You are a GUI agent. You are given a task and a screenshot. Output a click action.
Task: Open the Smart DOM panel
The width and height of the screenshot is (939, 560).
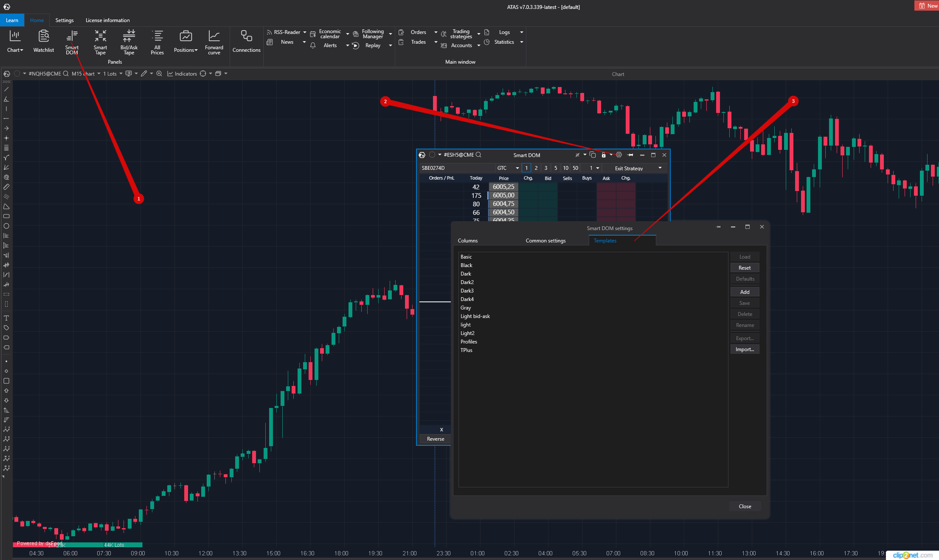[72, 42]
